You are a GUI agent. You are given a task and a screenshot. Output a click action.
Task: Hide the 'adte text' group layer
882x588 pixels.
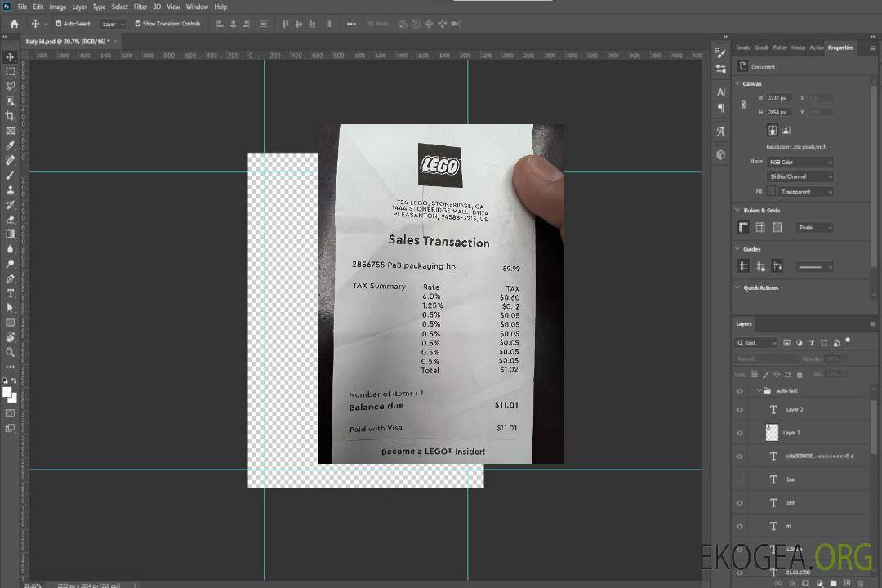tap(740, 391)
